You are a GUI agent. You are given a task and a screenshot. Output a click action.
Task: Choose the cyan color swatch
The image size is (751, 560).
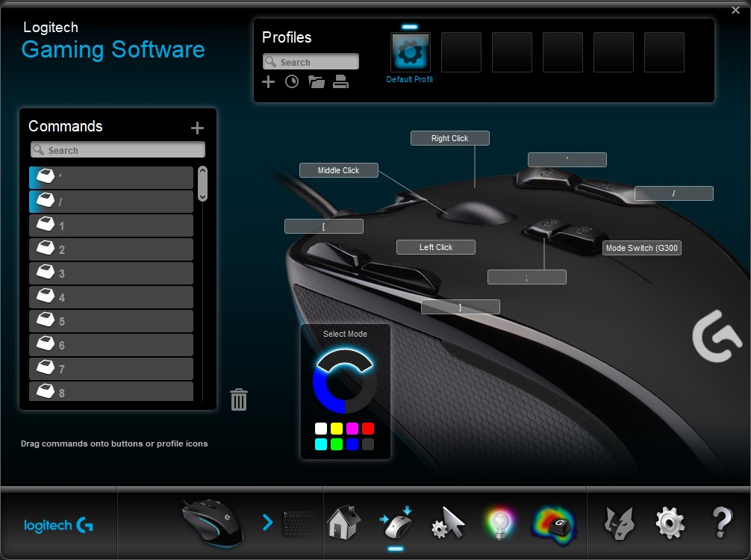point(321,444)
